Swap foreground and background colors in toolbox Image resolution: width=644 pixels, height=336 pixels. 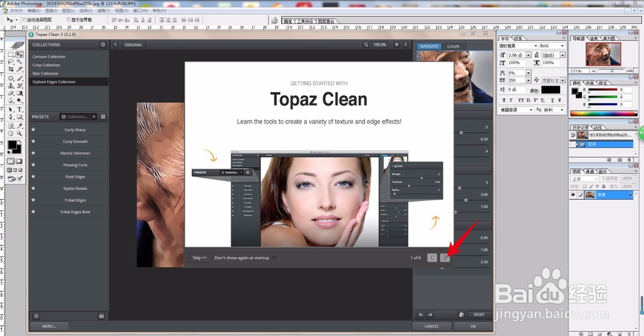20,142
